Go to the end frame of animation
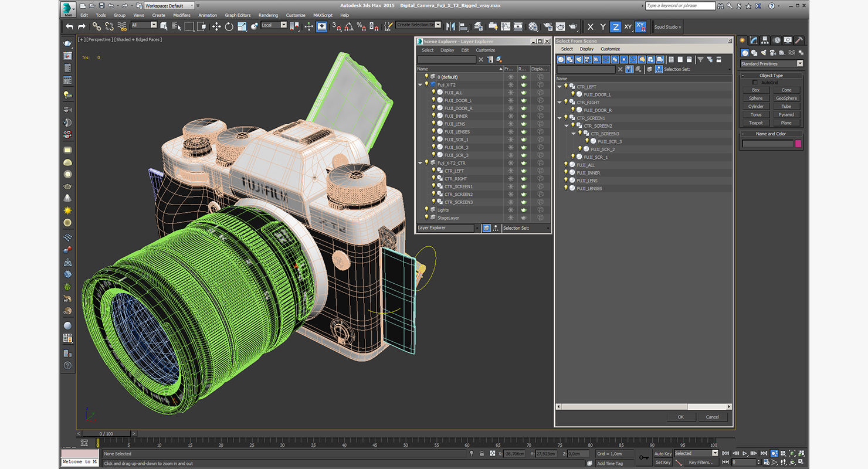The image size is (868, 469). point(764,453)
